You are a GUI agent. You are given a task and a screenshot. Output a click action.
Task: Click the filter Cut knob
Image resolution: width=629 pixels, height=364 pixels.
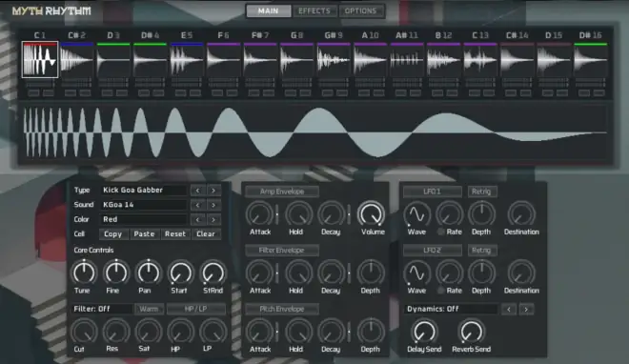[x=84, y=332]
